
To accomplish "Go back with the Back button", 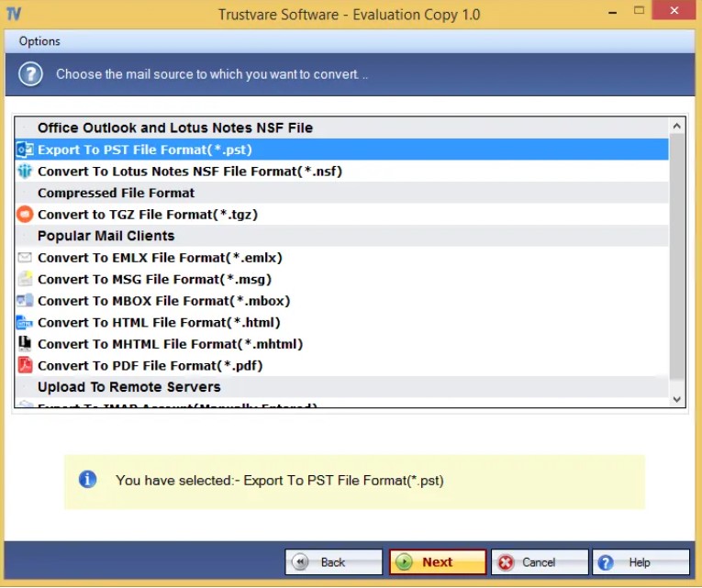I will coord(333,562).
